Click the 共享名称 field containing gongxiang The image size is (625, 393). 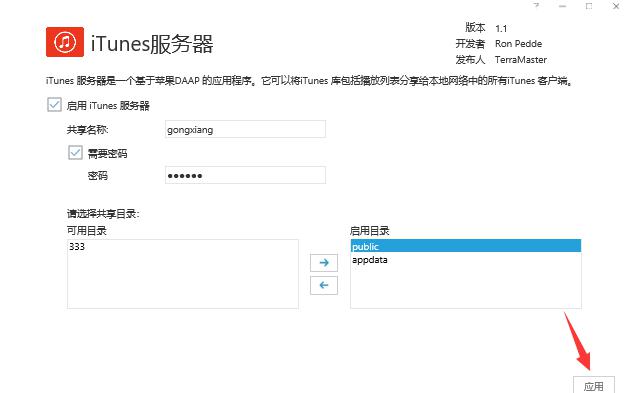click(245, 129)
